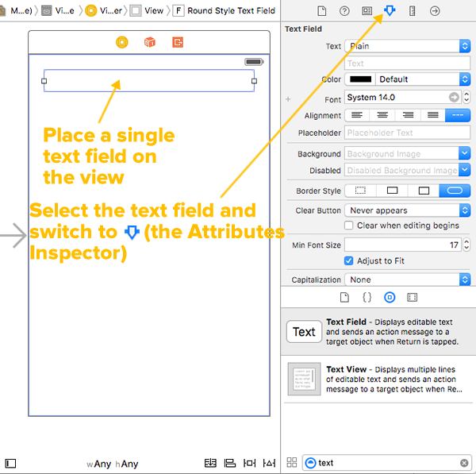Set alignment to left
Viewport: 476px width, 474px height.
(357, 115)
